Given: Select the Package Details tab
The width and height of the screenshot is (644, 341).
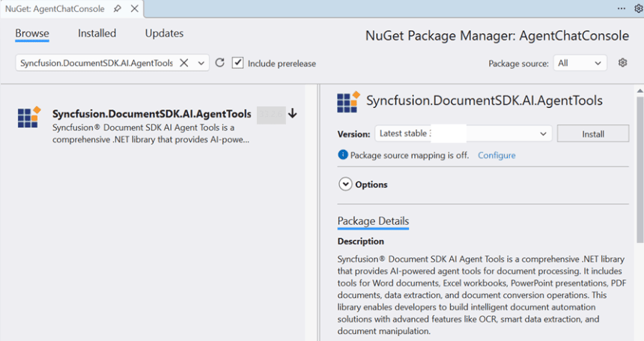Looking at the screenshot, I should (373, 221).
